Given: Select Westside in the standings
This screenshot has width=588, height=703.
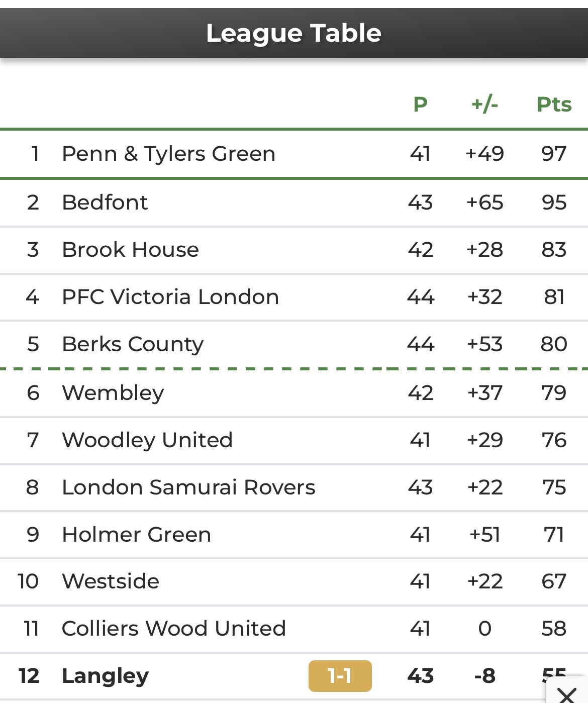Looking at the screenshot, I should 294,581.
